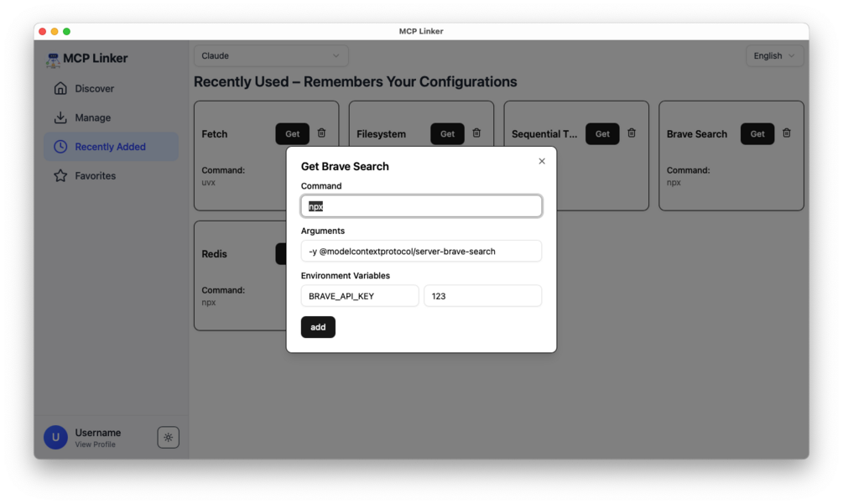Click the Manage download icon
Screen dimensions: 843x504
60,117
